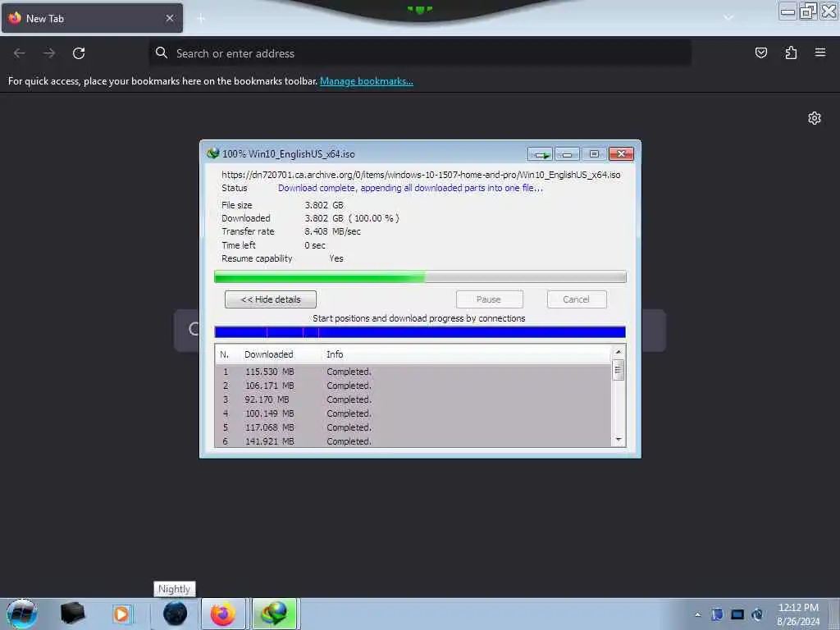Close the New Tab tab
This screenshot has height=630, width=840.
169,18
